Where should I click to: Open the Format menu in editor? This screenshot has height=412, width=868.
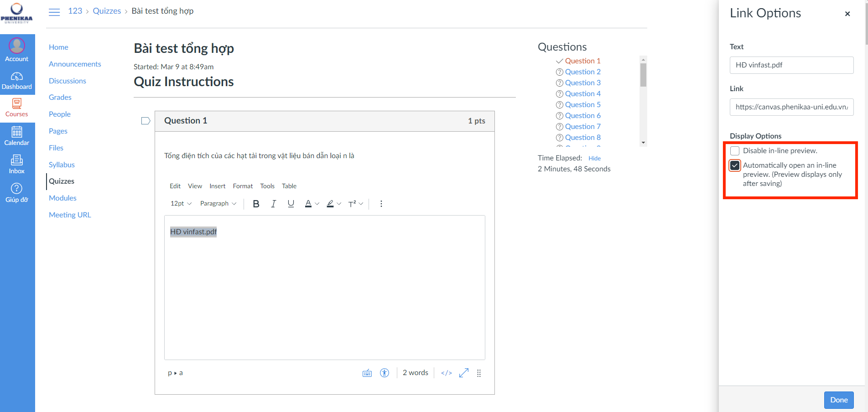click(x=243, y=186)
